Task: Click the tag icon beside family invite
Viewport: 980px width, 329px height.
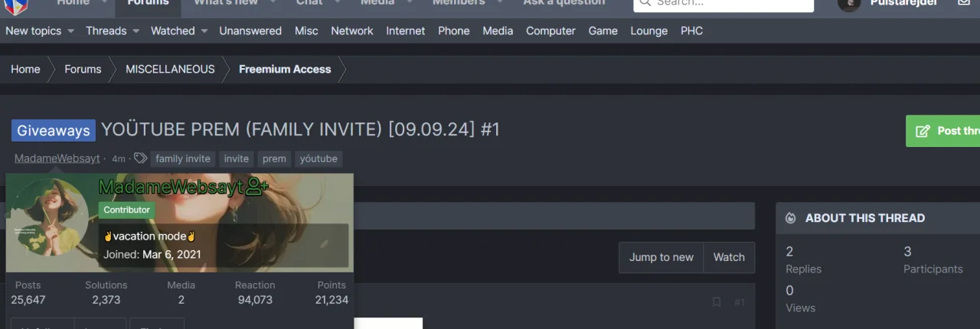Action: (x=140, y=158)
